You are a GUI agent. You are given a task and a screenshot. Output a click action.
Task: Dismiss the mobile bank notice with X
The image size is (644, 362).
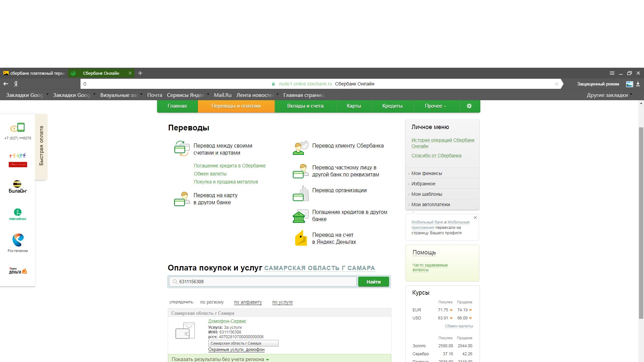coord(475,218)
